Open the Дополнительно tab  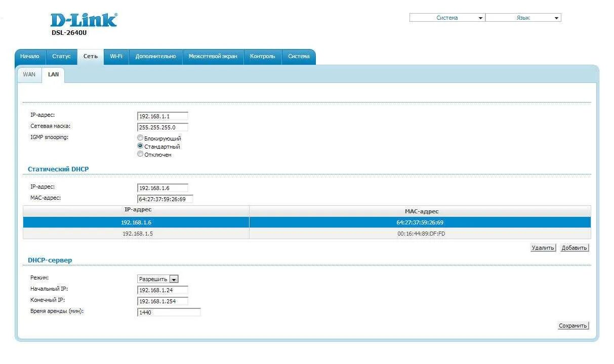click(155, 57)
